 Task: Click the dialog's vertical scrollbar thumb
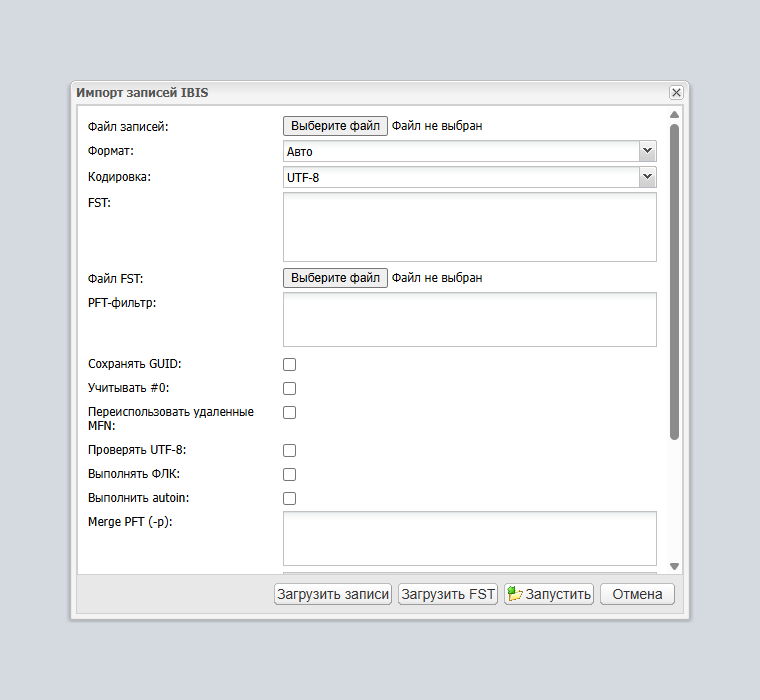[674, 282]
